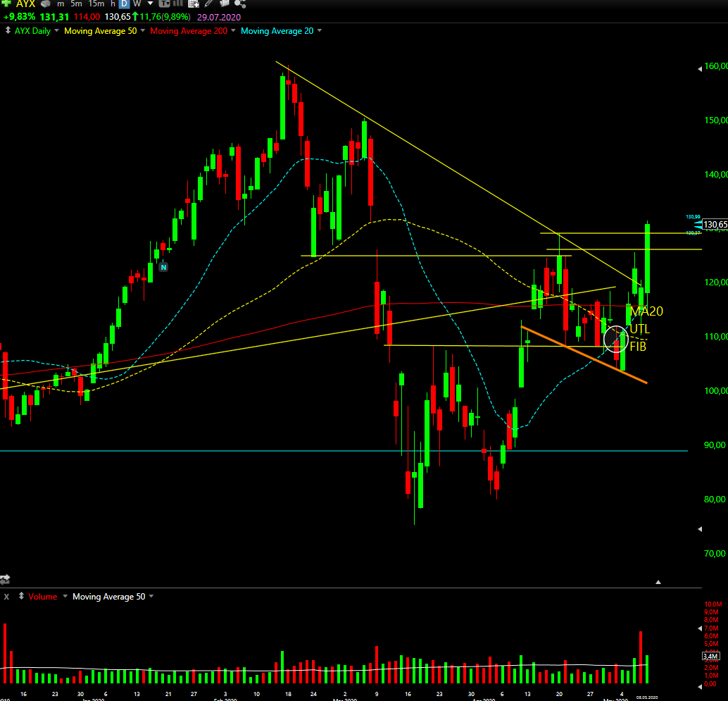Click the Moving Average 50 label in volume panel

108,597
